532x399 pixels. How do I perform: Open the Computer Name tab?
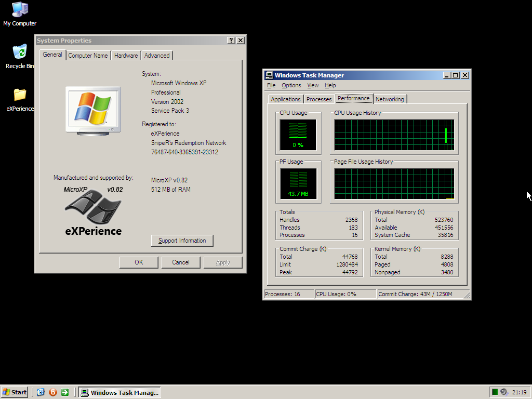[88, 55]
